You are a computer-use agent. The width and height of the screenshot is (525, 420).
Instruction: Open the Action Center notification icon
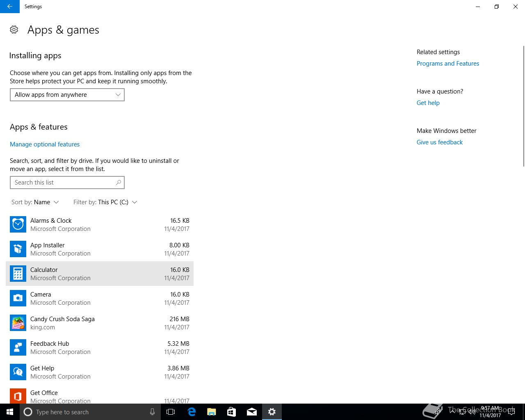pos(511,412)
